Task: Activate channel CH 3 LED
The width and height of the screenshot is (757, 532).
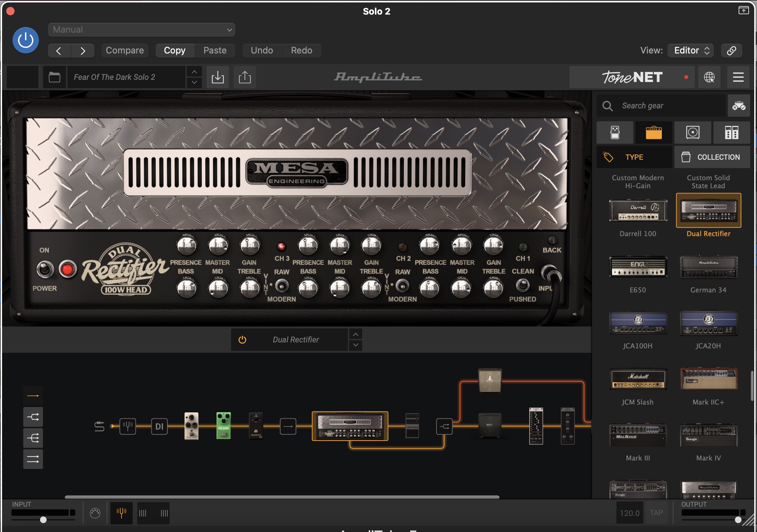Action: click(281, 247)
